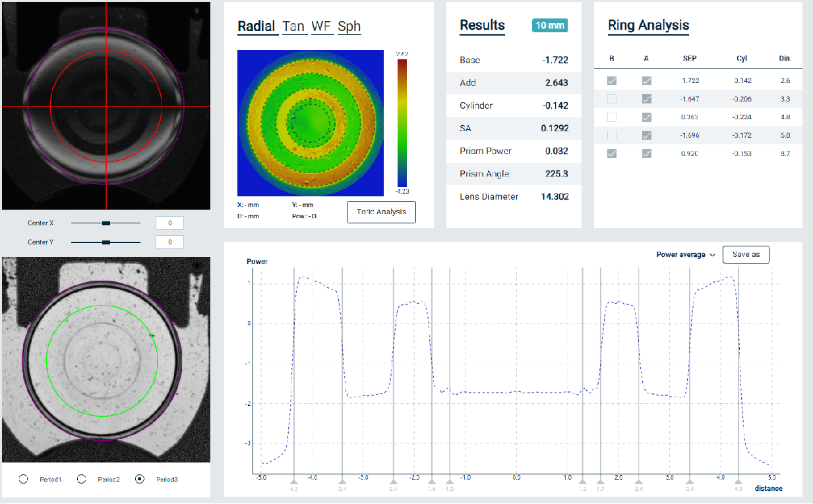Choose the Period2 radio option
The width and height of the screenshot is (813, 504).
(82, 479)
